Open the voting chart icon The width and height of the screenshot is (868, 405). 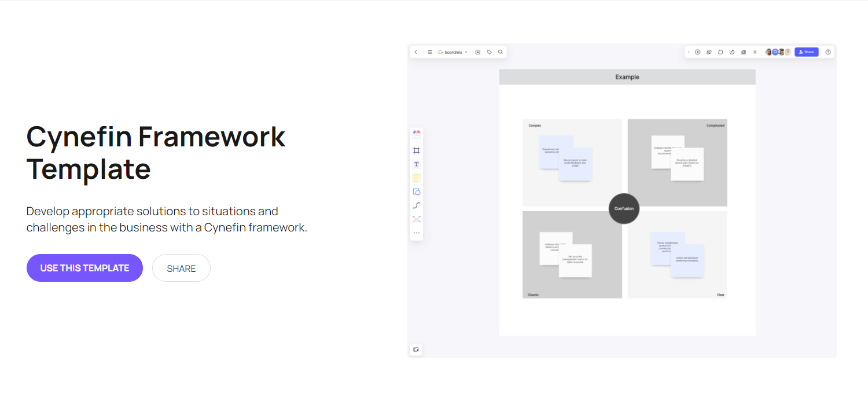click(x=744, y=52)
